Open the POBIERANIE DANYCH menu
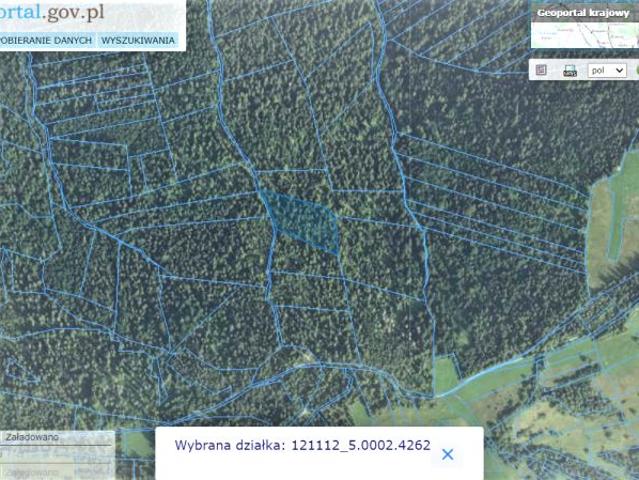This screenshot has height=480, width=639. click(46, 40)
